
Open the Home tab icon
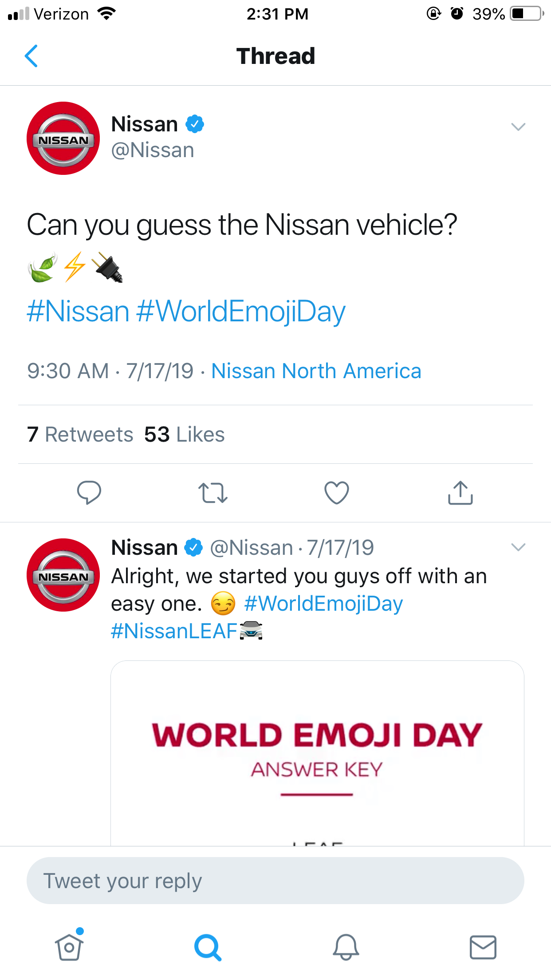pos(70,946)
